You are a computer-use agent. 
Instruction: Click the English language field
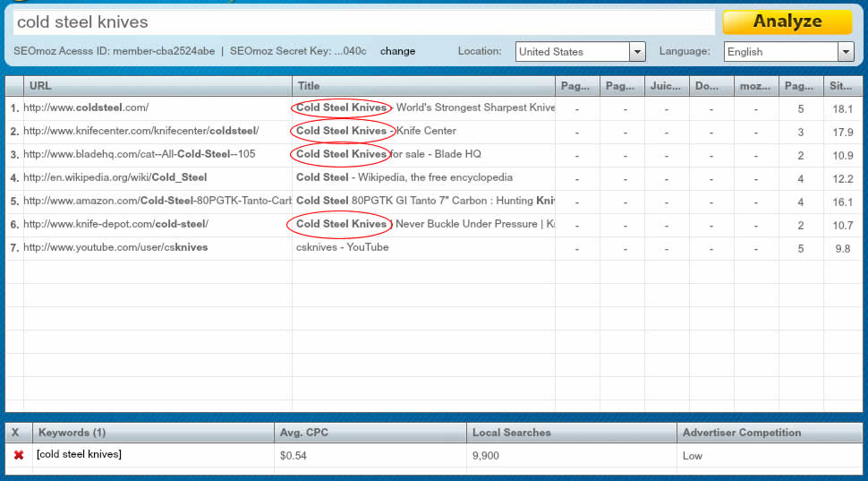pyautogui.click(x=781, y=52)
